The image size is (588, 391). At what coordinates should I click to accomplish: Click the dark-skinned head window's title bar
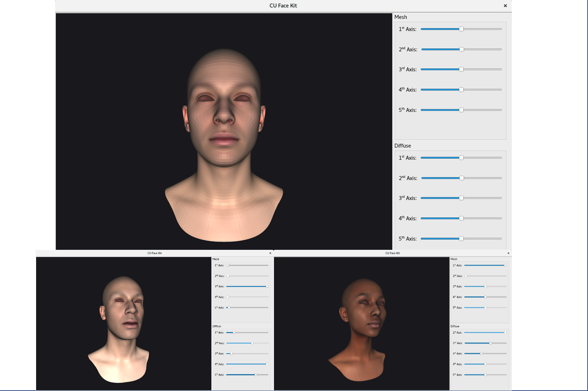pos(392,253)
